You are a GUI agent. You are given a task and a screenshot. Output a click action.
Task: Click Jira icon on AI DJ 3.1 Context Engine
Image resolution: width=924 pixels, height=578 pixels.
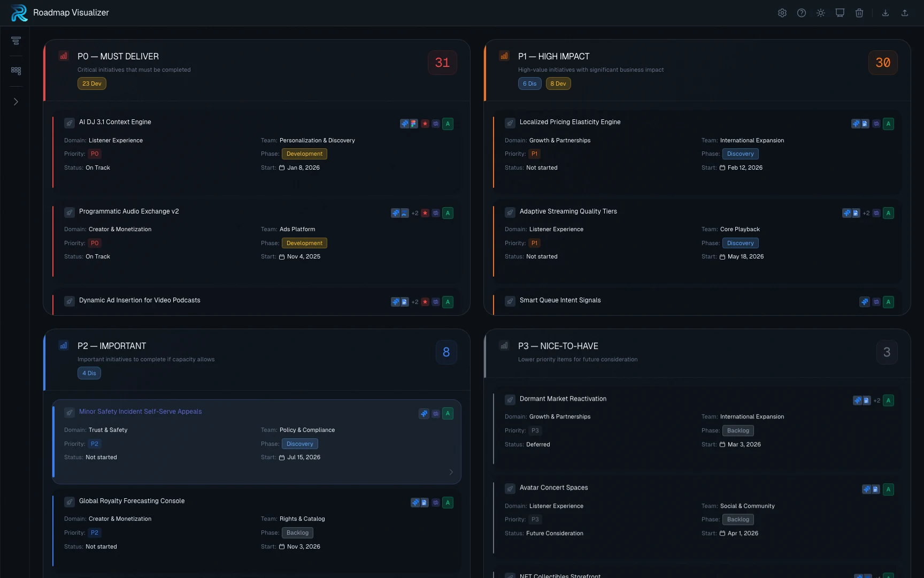point(405,124)
